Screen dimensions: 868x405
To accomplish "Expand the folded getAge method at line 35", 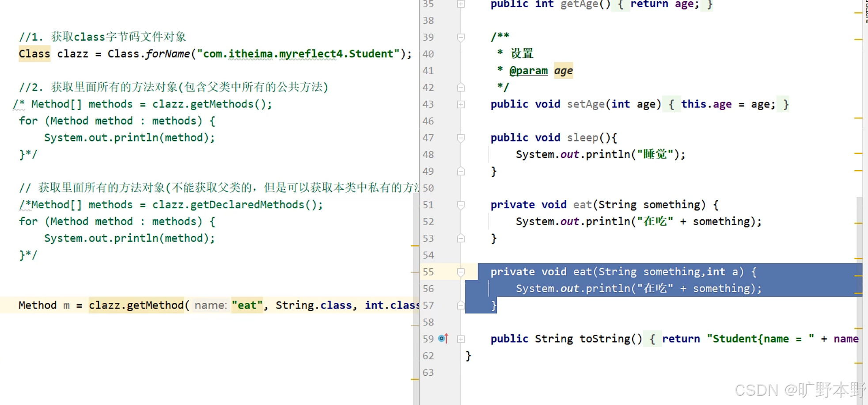I will coord(461,4).
